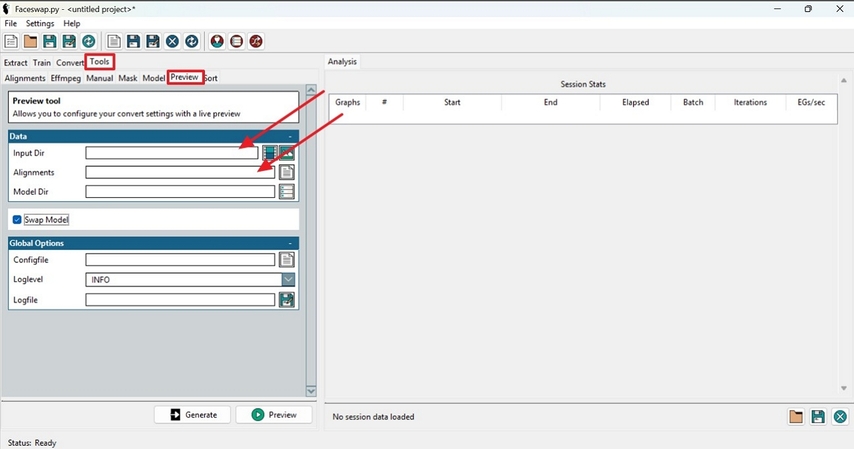Open Extract settings red face icon
Viewport: 854px width, 449px height.
coord(217,41)
